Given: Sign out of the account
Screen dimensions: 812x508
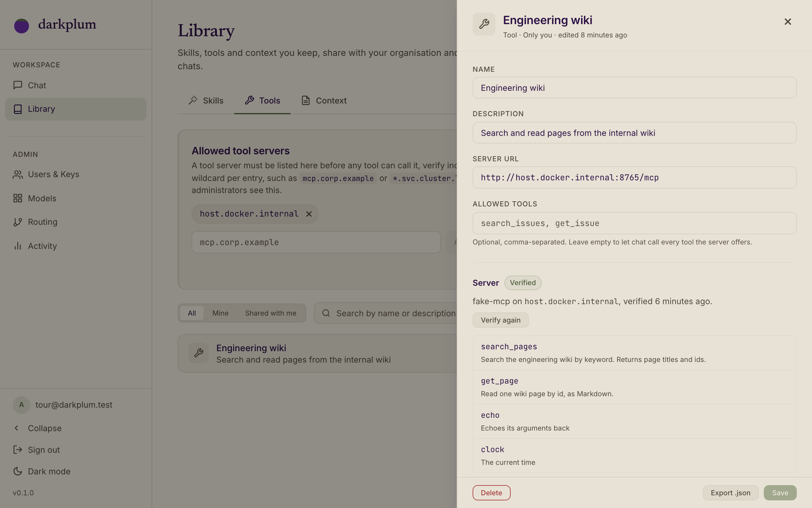Looking at the screenshot, I should click(76, 450).
